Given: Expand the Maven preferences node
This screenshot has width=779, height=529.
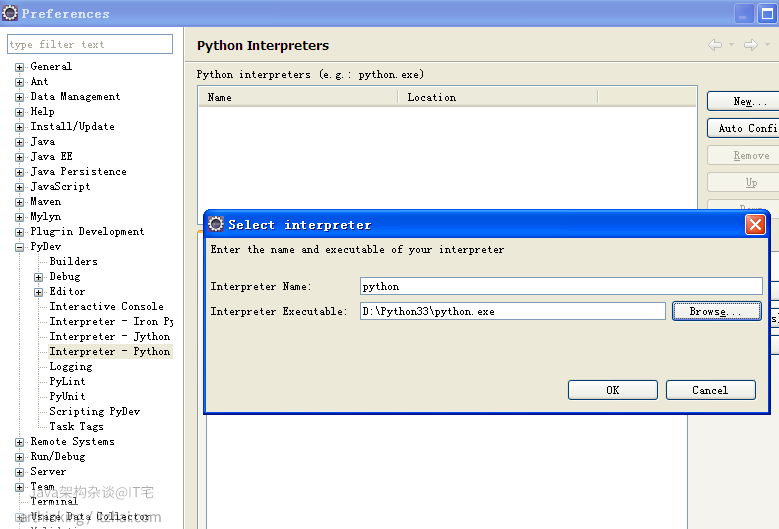Looking at the screenshot, I should [19, 202].
